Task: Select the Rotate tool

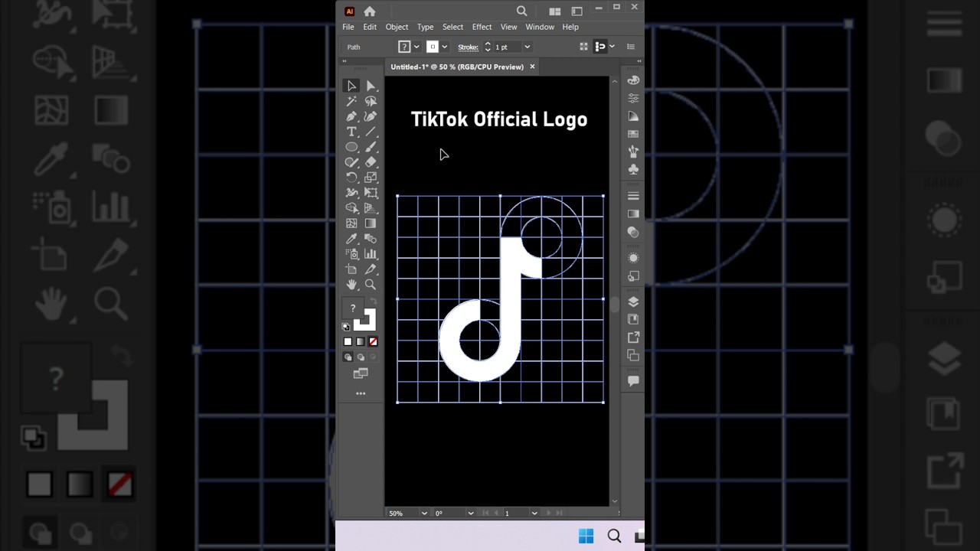Action: (x=351, y=178)
